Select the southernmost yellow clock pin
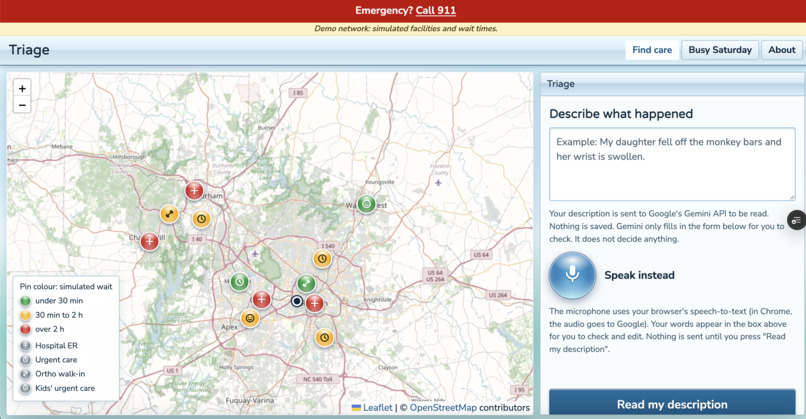Viewport: 806px width, 419px height. pyautogui.click(x=324, y=338)
